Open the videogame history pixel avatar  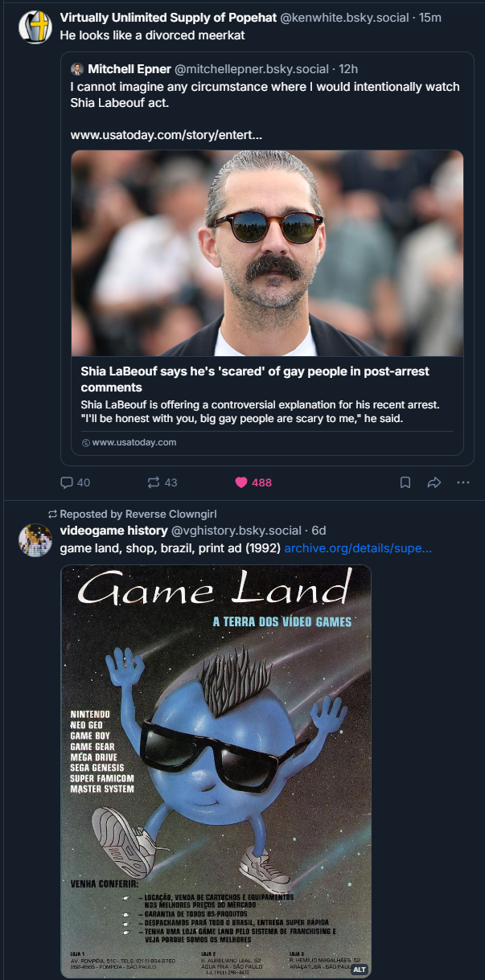click(35, 539)
